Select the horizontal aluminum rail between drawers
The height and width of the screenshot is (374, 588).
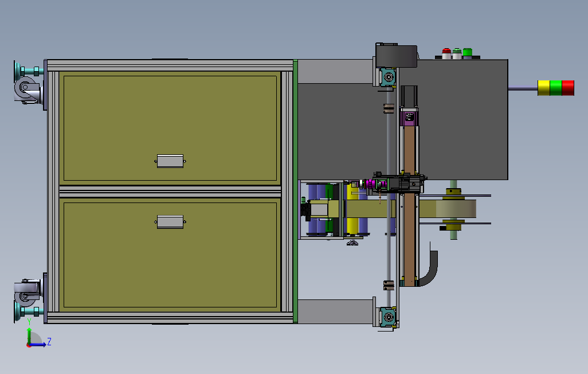[170, 192]
